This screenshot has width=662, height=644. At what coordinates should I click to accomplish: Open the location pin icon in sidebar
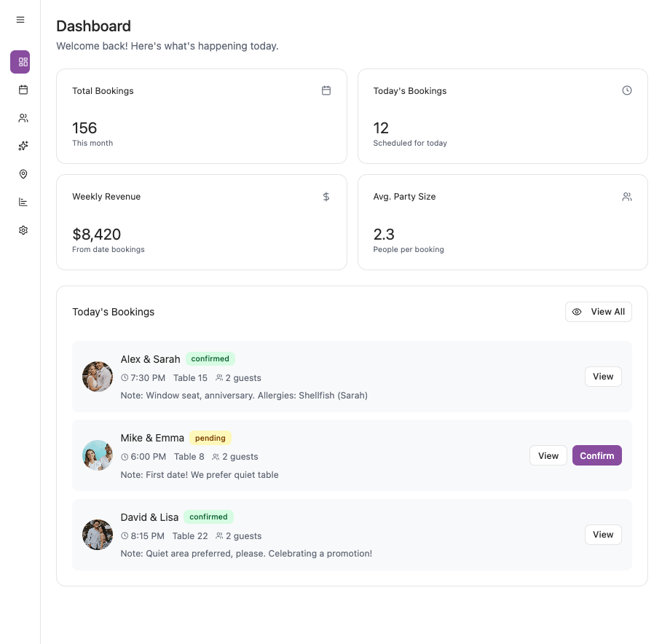pyautogui.click(x=23, y=174)
